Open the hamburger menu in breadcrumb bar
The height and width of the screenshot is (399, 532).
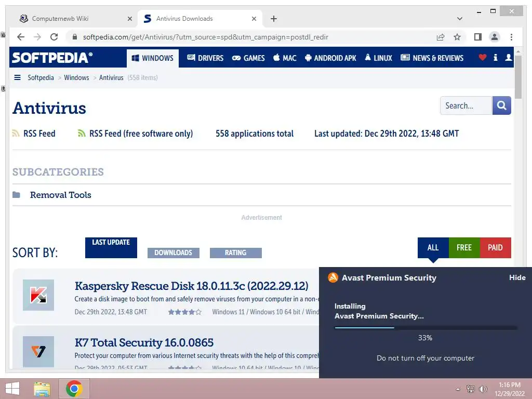point(17,77)
